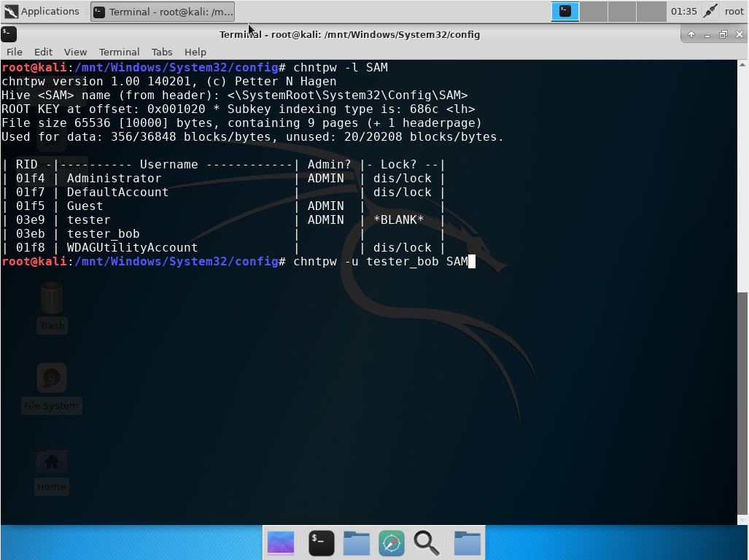
Task: Click the *BLANK* lock status
Action: pyautogui.click(x=398, y=219)
